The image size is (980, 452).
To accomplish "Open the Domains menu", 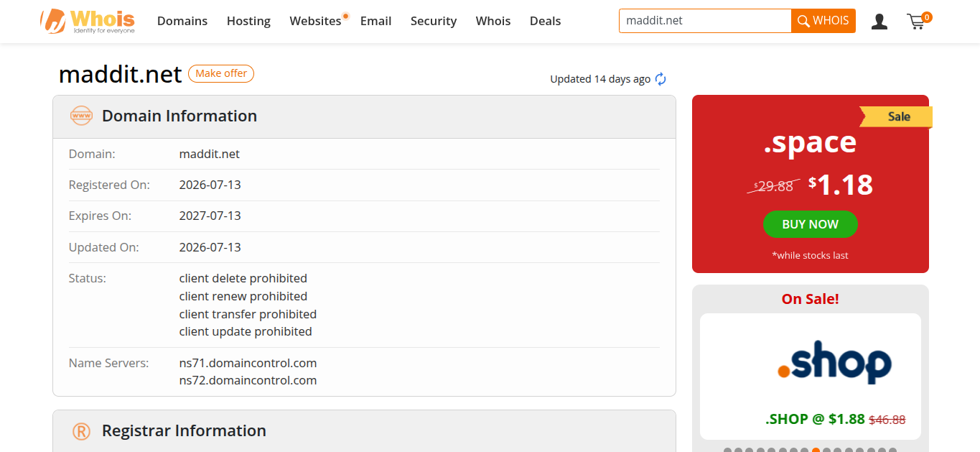I will (x=182, y=21).
